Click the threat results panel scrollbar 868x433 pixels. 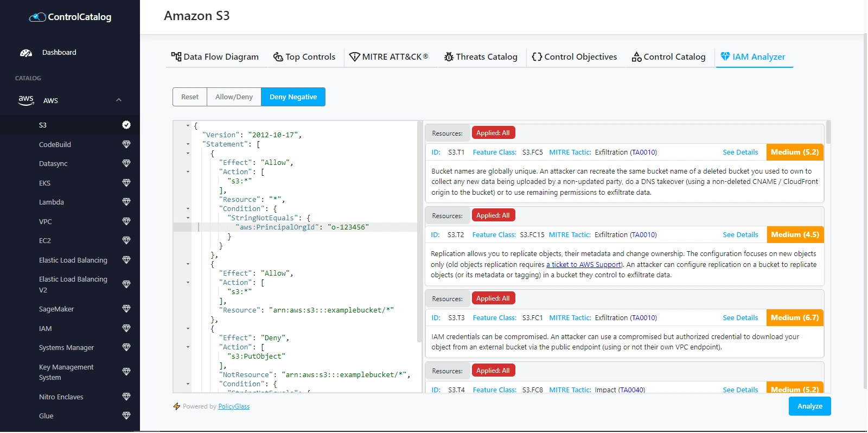[x=828, y=132]
